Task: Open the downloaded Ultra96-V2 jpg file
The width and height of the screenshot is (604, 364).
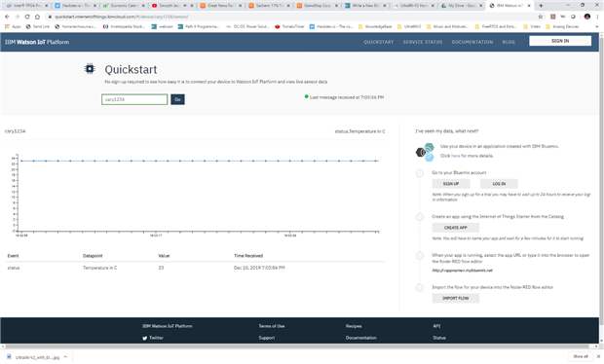Action: coord(33,357)
